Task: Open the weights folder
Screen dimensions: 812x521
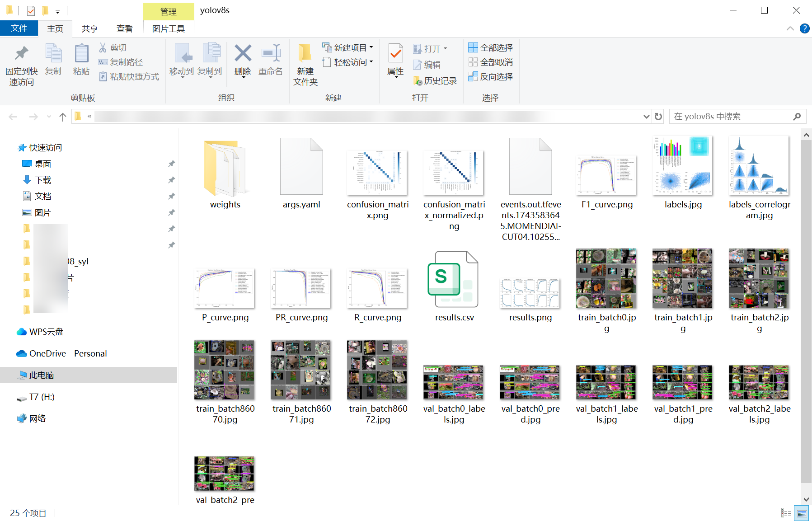Action: (x=225, y=174)
